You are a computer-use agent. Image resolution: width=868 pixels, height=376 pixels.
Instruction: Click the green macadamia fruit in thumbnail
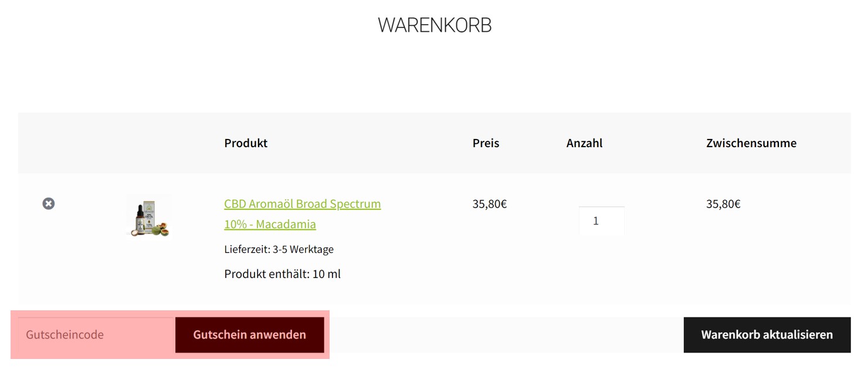tap(157, 230)
